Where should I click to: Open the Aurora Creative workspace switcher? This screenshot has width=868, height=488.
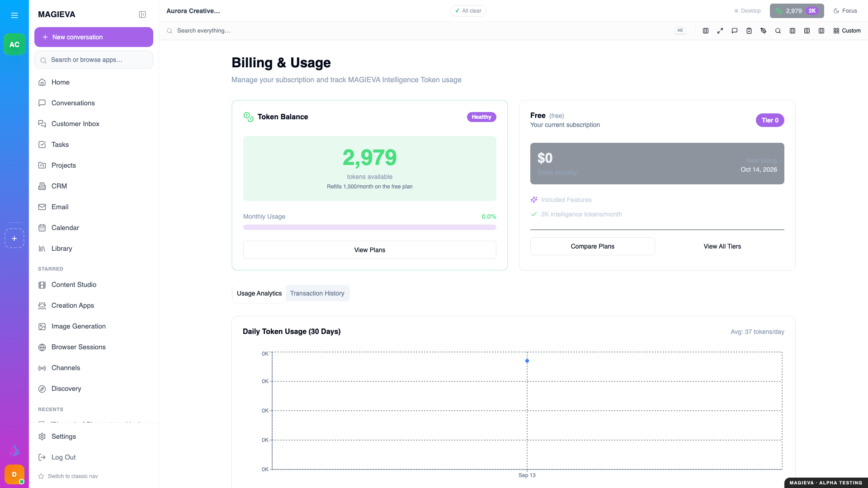[193, 11]
